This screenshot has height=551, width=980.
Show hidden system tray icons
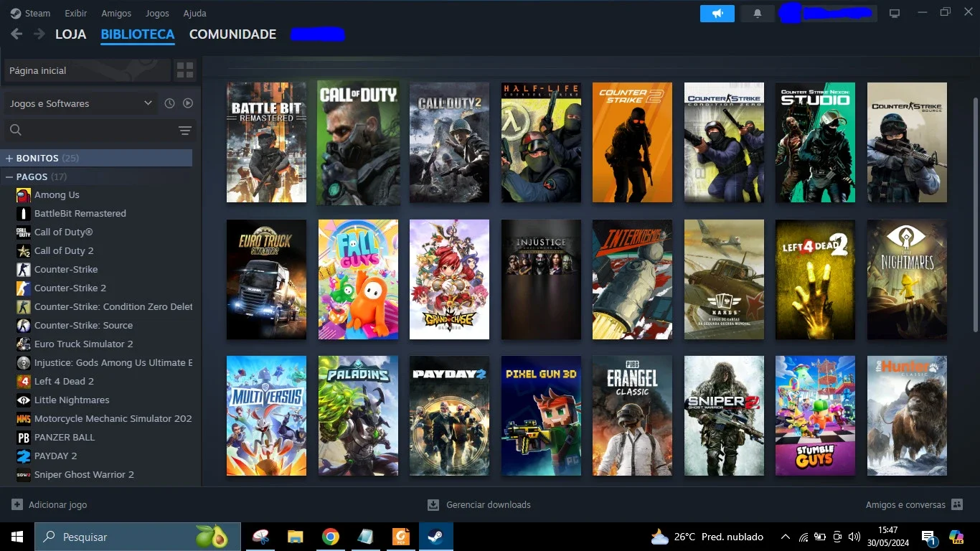pos(786,537)
